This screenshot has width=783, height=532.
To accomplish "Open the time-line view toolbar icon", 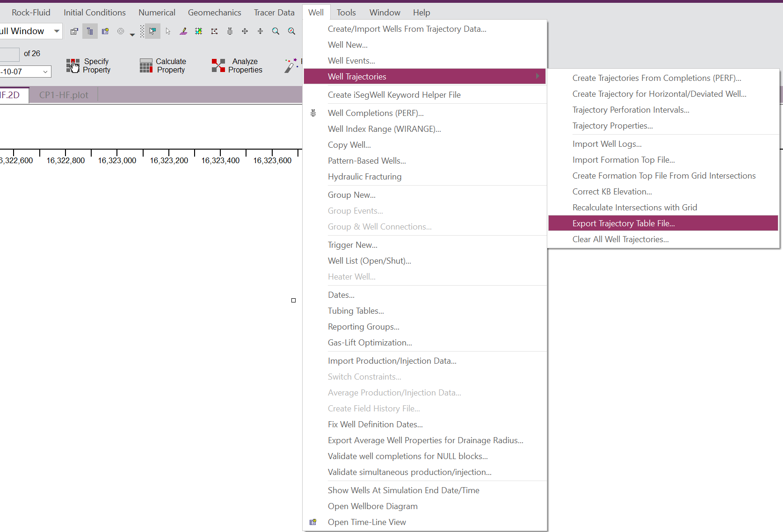I will click(x=105, y=31).
